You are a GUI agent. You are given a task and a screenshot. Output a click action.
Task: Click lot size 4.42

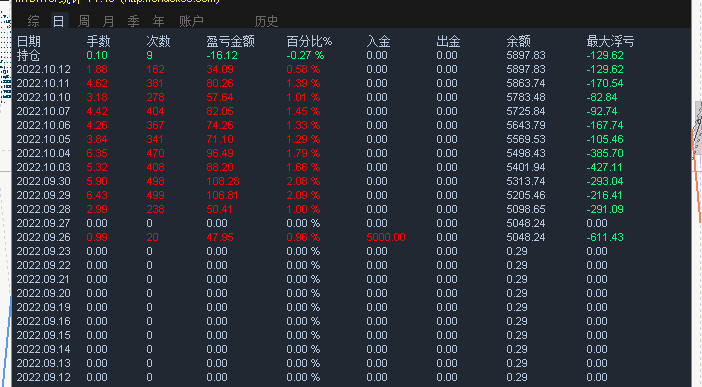click(x=97, y=111)
